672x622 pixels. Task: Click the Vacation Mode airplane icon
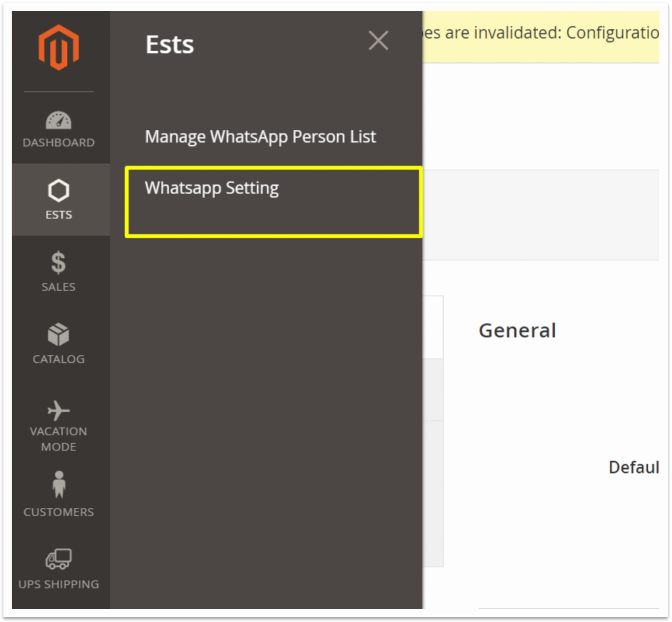click(59, 411)
